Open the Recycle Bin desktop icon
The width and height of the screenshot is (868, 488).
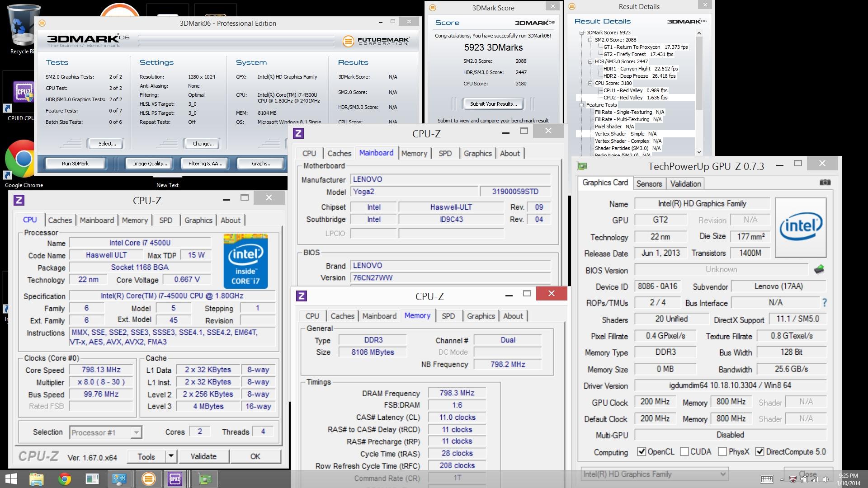(22, 28)
